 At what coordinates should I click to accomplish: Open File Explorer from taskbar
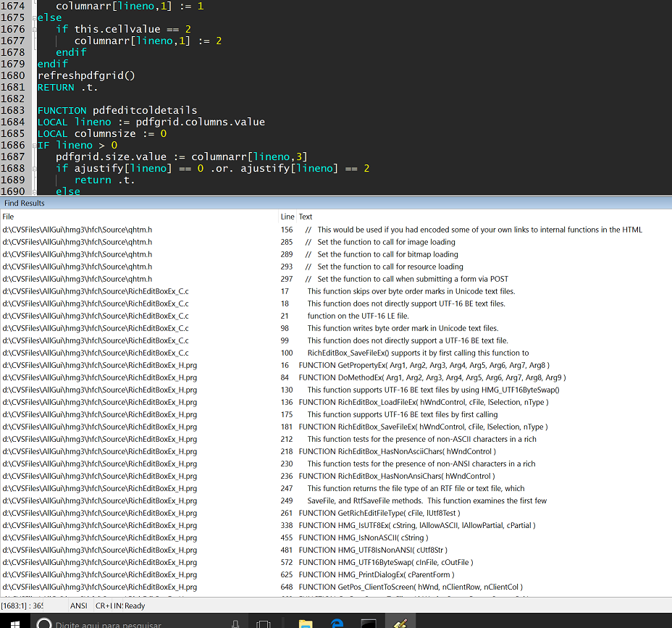point(306,623)
